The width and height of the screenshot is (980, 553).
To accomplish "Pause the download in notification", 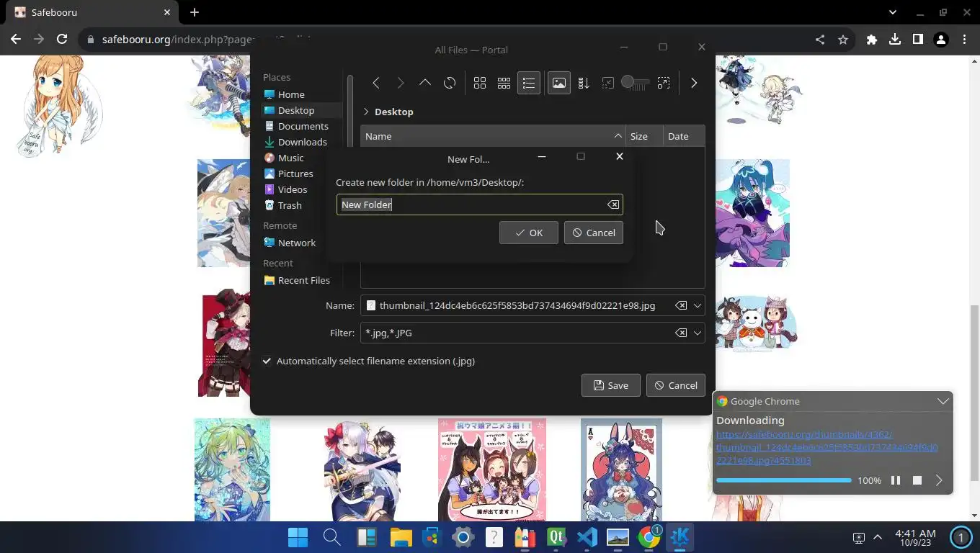I will click(896, 480).
